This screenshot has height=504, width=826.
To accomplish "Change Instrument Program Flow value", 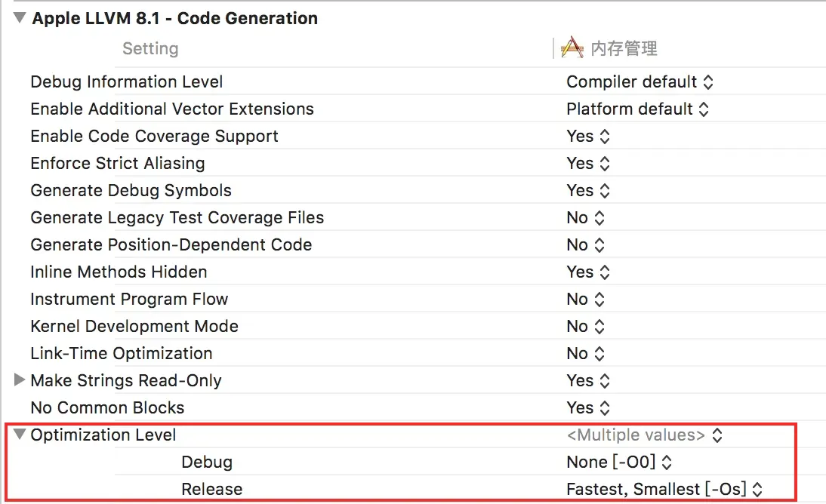I will click(586, 299).
